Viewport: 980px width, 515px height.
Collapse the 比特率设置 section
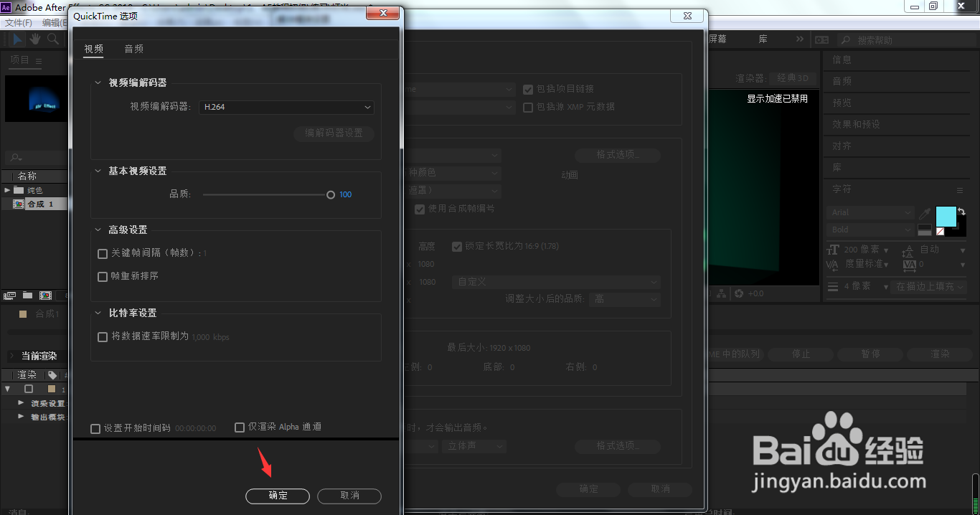[98, 313]
